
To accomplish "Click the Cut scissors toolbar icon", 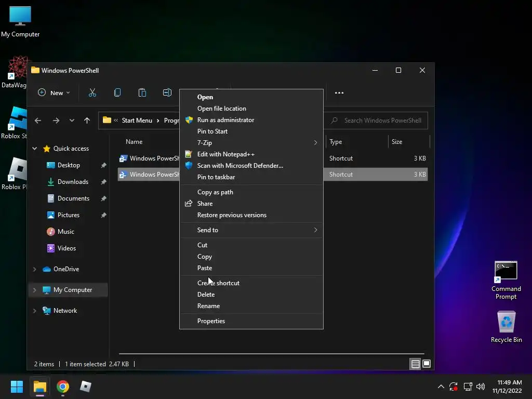I will tap(92, 92).
